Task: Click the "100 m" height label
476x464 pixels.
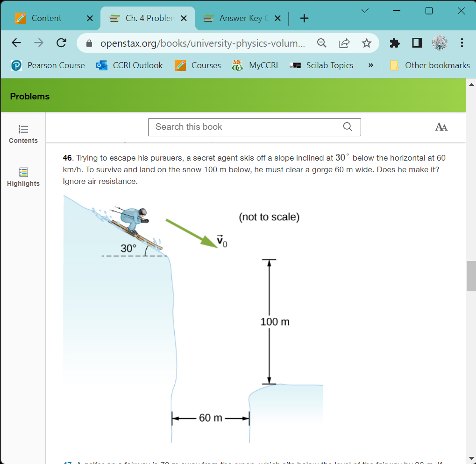Action: click(275, 322)
